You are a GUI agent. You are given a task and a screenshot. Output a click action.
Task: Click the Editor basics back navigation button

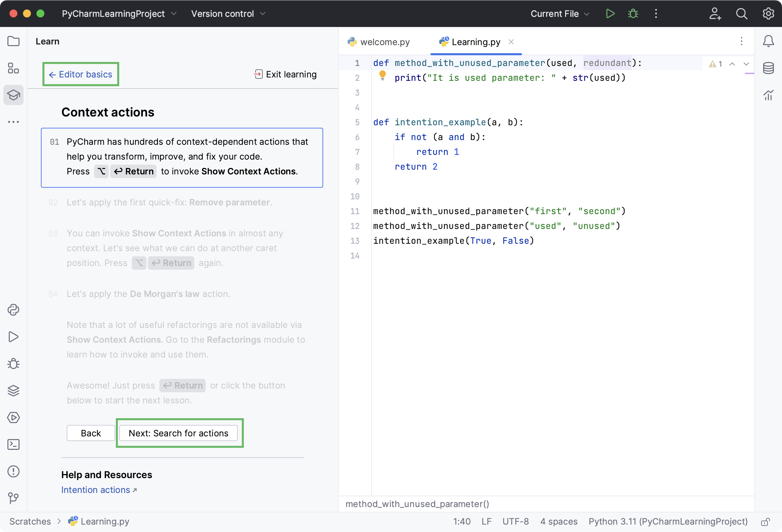(x=80, y=74)
